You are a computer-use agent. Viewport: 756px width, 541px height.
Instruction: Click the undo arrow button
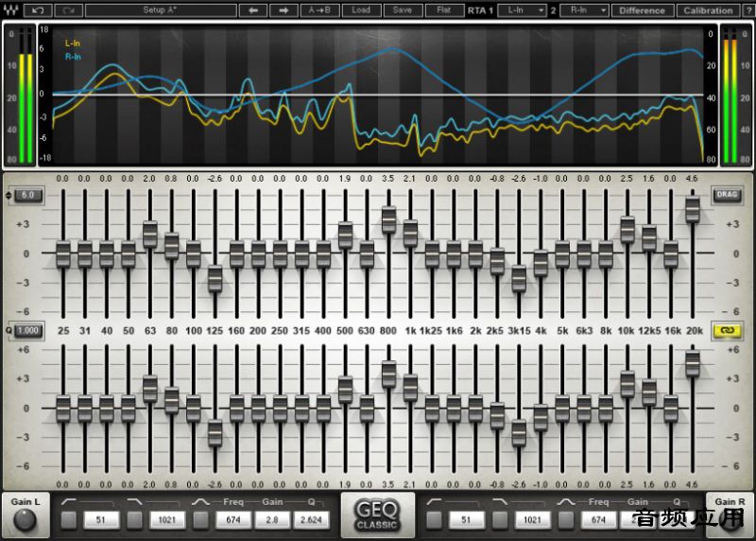[37, 10]
